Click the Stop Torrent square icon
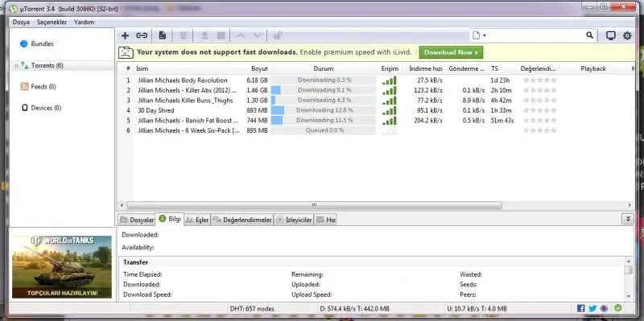 221,35
